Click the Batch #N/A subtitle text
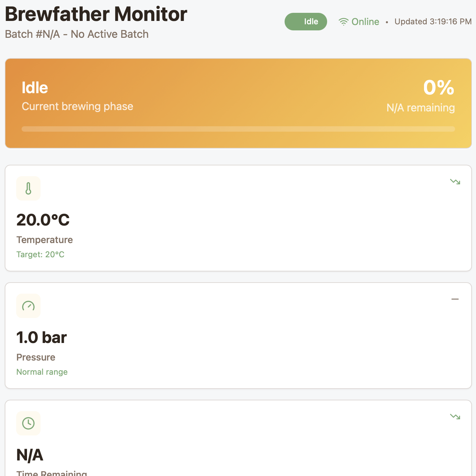The image size is (476, 476). pos(77,34)
